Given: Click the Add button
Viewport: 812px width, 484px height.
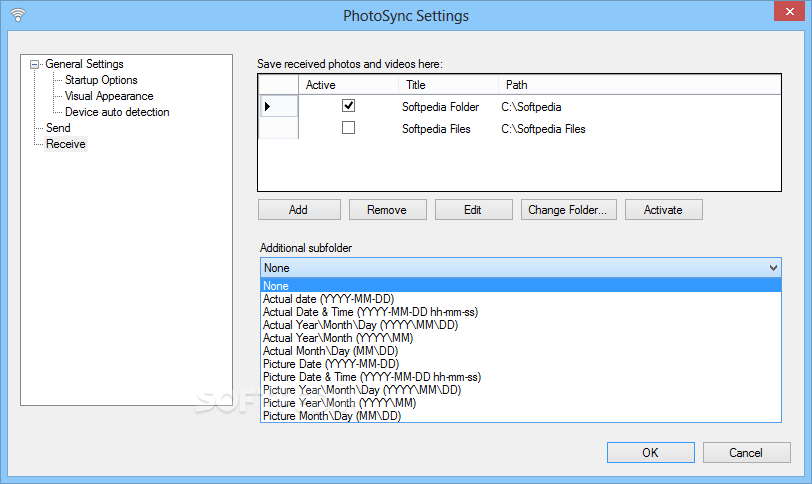Looking at the screenshot, I should [299, 210].
